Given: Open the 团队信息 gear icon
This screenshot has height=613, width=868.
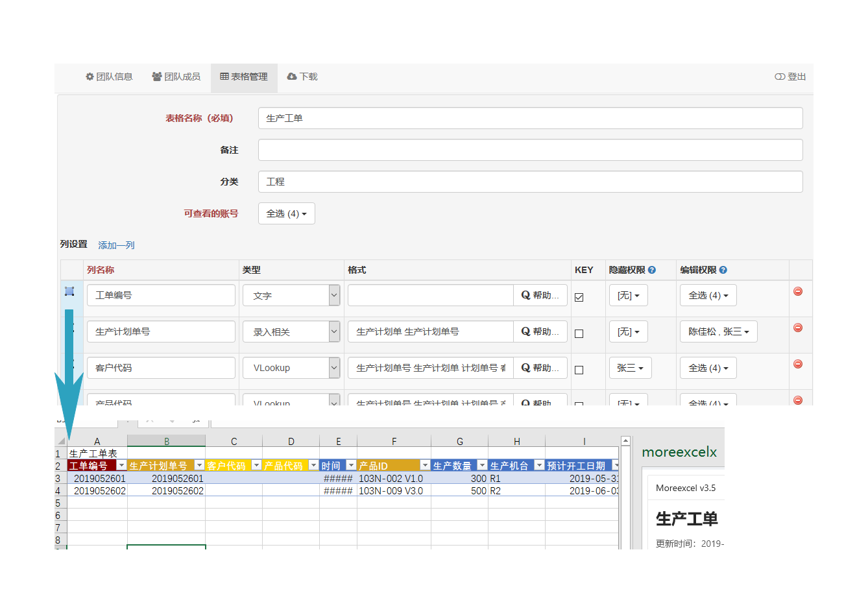Looking at the screenshot, I should coord(89,77).
